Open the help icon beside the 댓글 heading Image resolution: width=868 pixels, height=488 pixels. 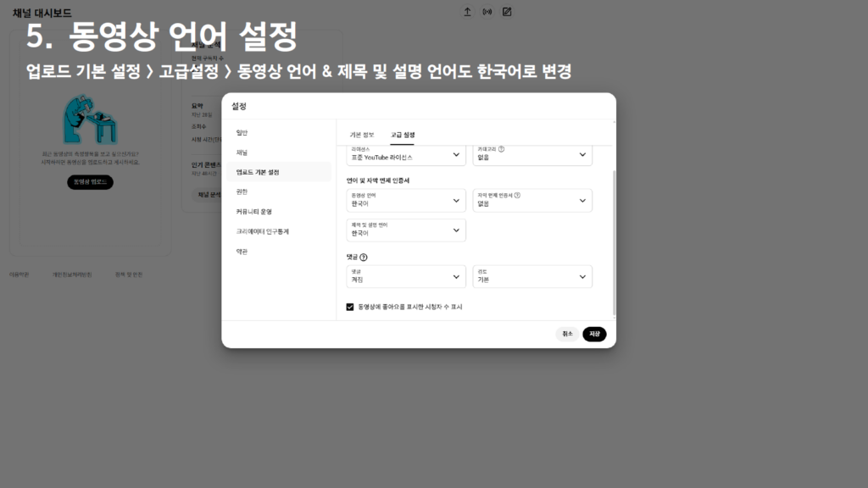click(x=364, y=258)
